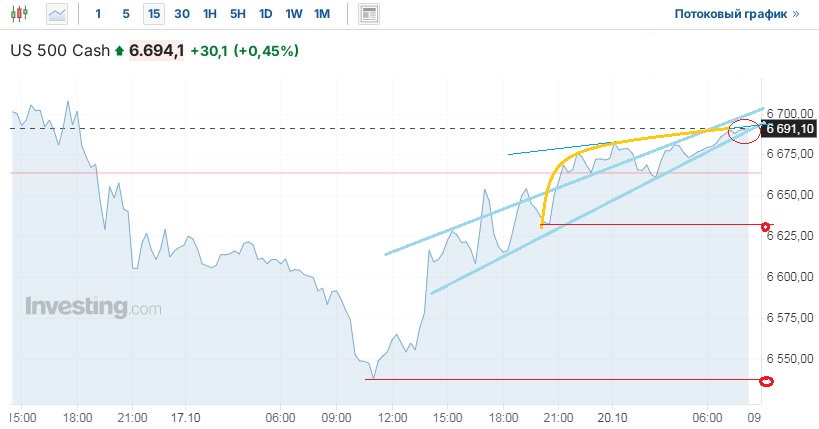Switch to the 30-minute timeframe
Viewport: 819px width, 429px height.
(x=181, y=14)
